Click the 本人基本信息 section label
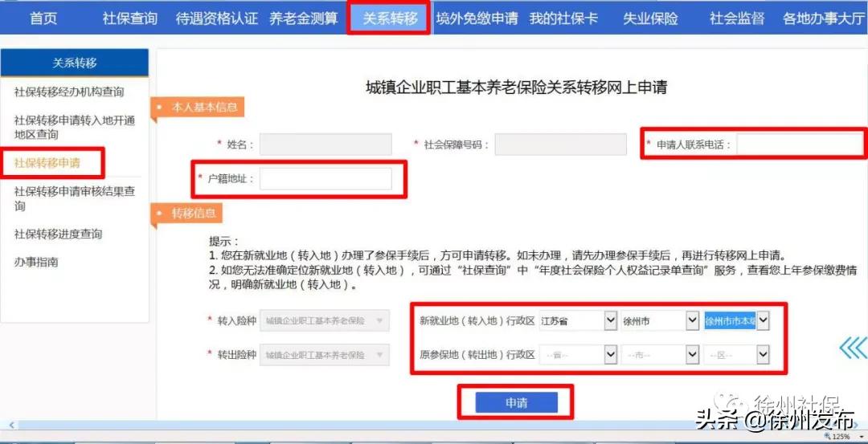 click(204, 107)
